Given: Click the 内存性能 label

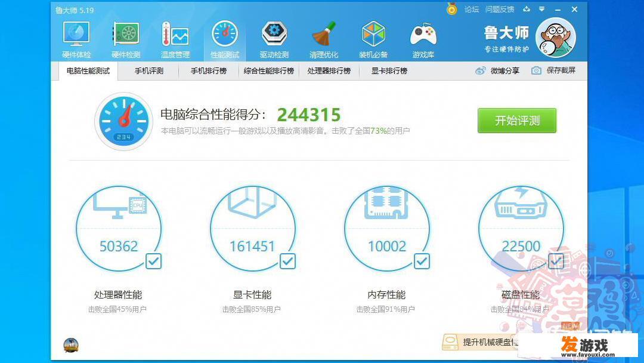Looking at the screenshot, I should (x=386, y=295).
